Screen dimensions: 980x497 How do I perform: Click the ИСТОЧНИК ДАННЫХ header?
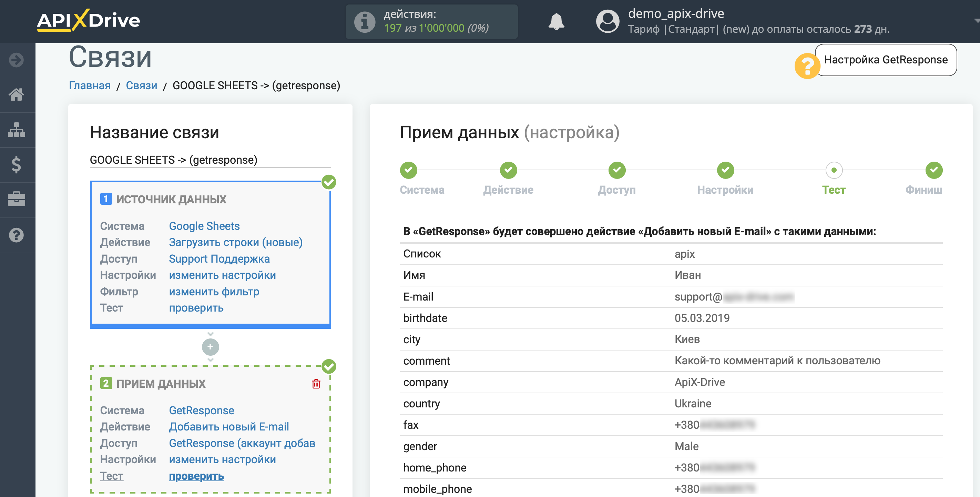tap(171, 199)
